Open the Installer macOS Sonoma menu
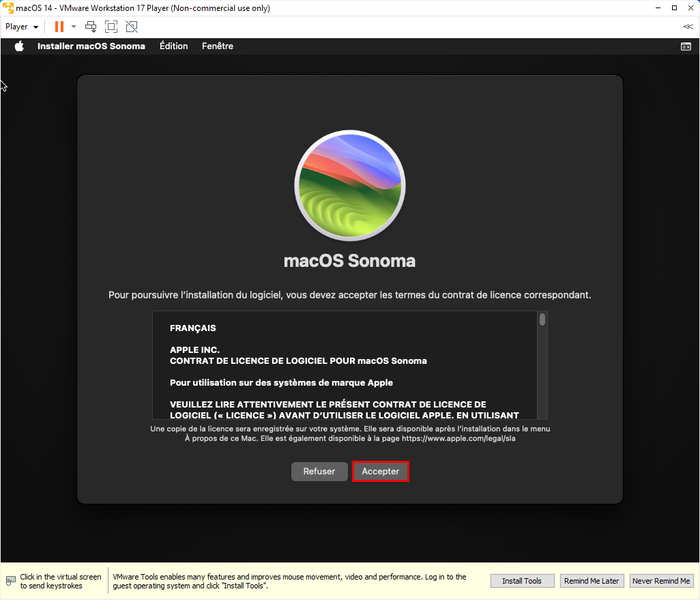Viewport: 700px width, 600px height. click(91, 46)
